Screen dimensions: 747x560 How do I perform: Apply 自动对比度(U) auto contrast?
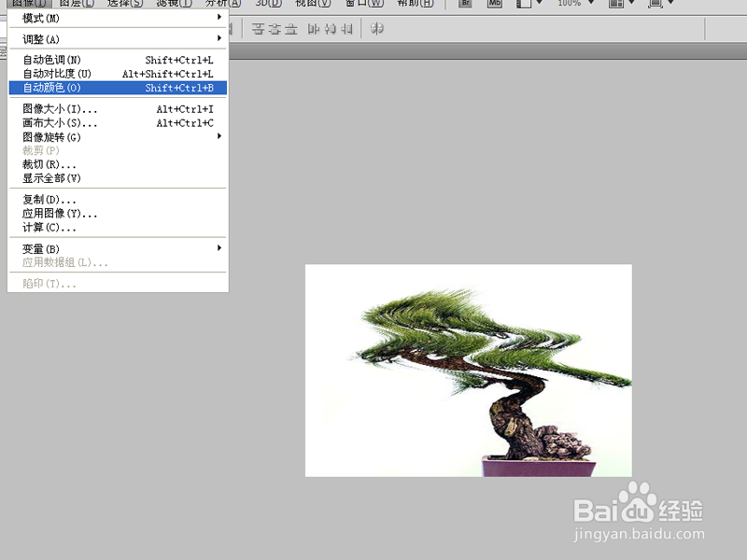(118, 74)
